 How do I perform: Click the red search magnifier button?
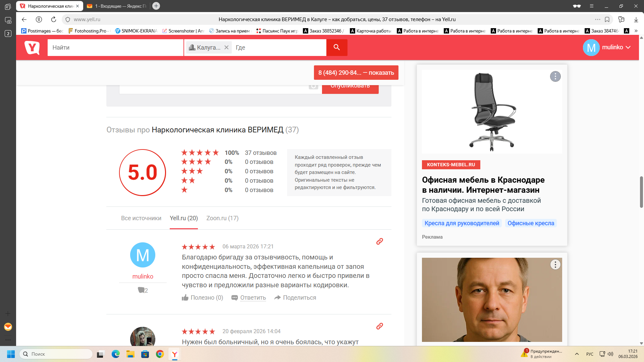[336, 48]
